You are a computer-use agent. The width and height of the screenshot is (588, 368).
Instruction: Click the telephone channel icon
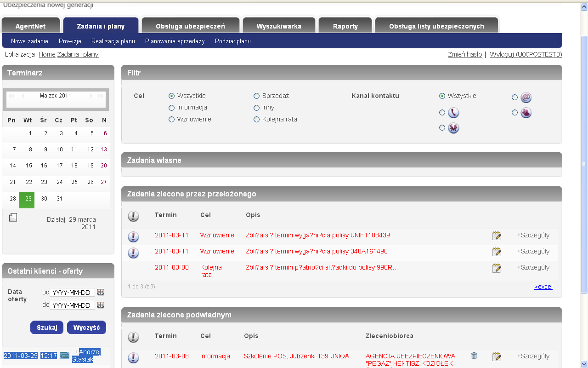[454, 113]
